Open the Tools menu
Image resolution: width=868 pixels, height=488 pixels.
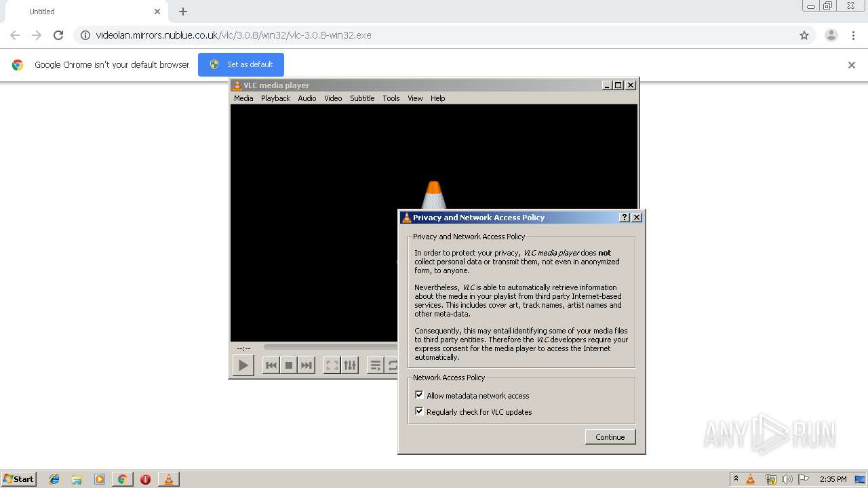pos(391,98)
